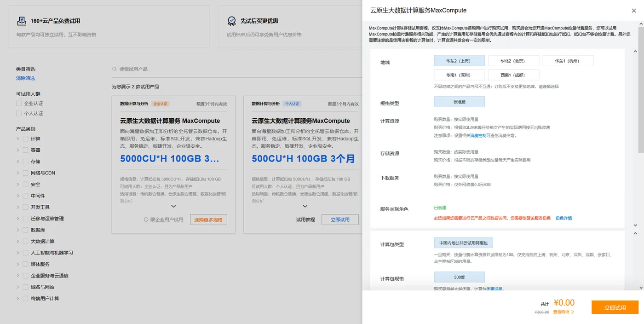Image resolution: width=644 pixels, height=324 pixels.
Task: Tick the 数据库 category checkbox
Action: click(25, 230)
